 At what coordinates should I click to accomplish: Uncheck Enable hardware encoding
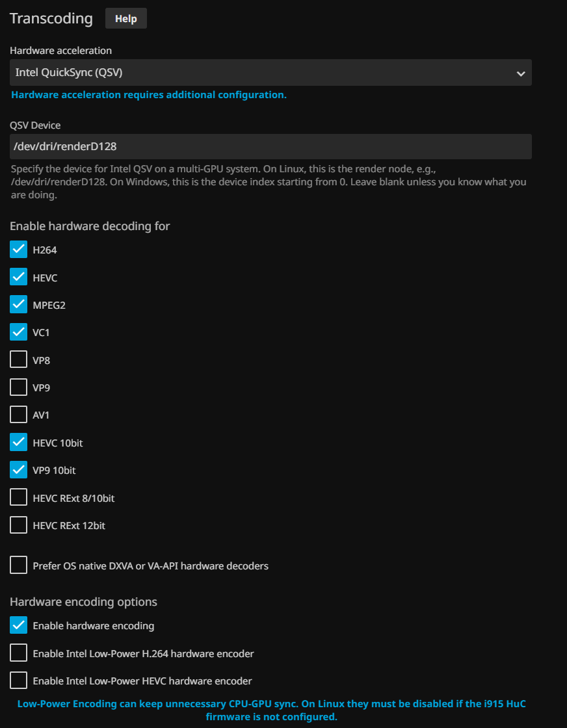[x=19, y=626]
